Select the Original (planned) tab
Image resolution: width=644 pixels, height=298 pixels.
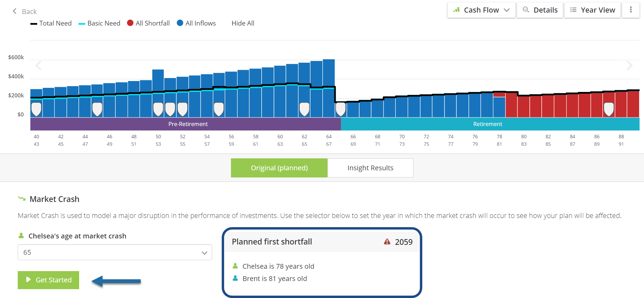pyautogui.click(x=279, y=168)
